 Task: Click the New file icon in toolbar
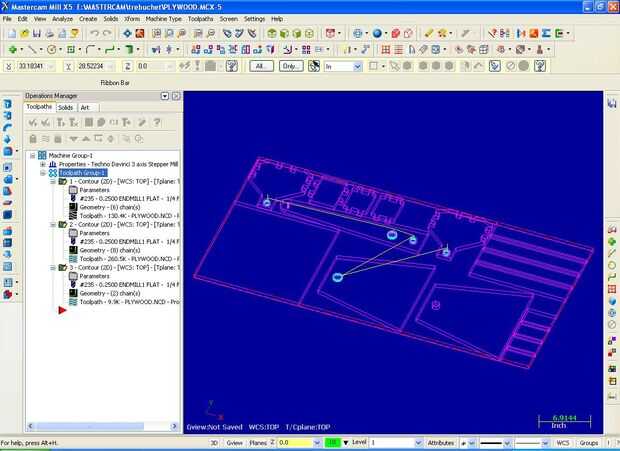[12, 34]
